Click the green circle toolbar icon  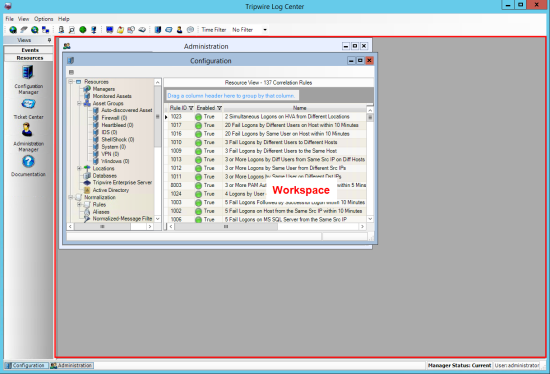coord(83,30)
